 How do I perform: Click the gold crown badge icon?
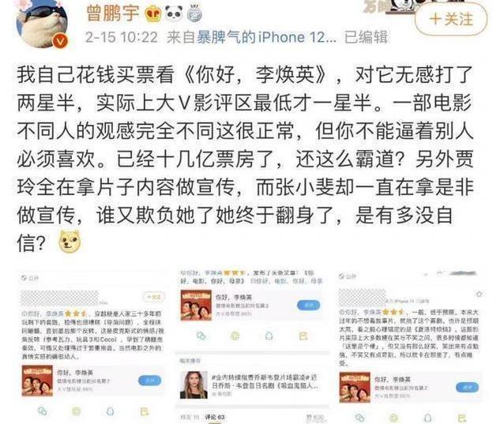152,13
